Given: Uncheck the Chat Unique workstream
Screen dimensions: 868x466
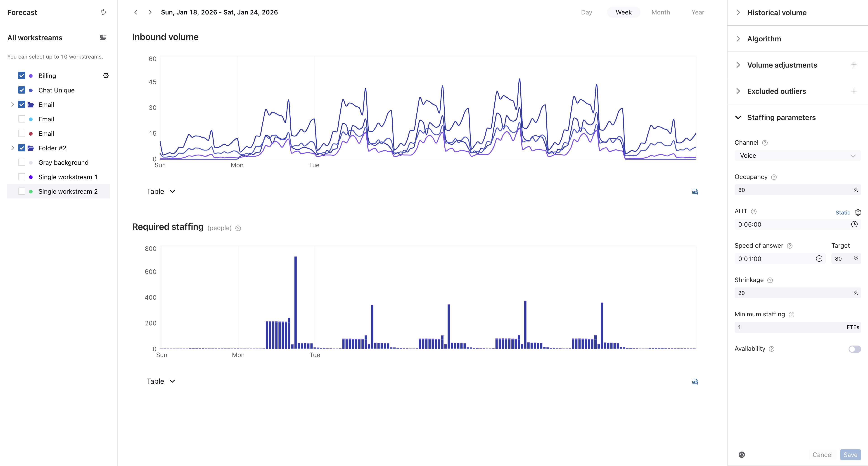Looking at the screenshot, I should (x=21, y=90).
